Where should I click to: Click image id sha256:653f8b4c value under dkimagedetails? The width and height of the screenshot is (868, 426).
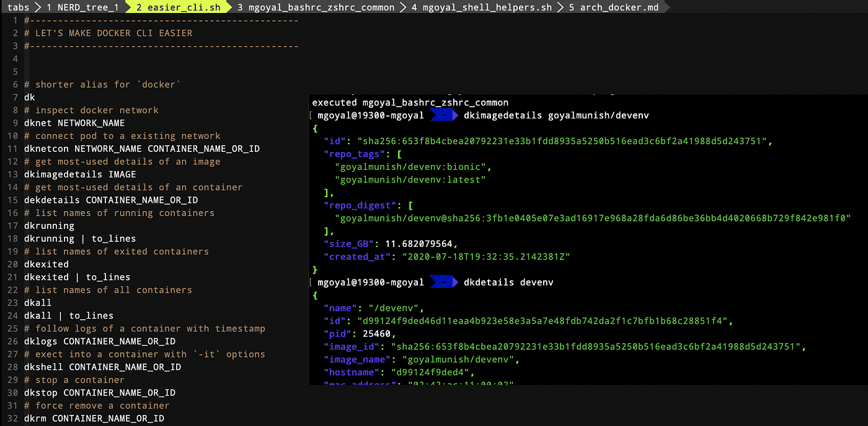[x=562, y=141]
